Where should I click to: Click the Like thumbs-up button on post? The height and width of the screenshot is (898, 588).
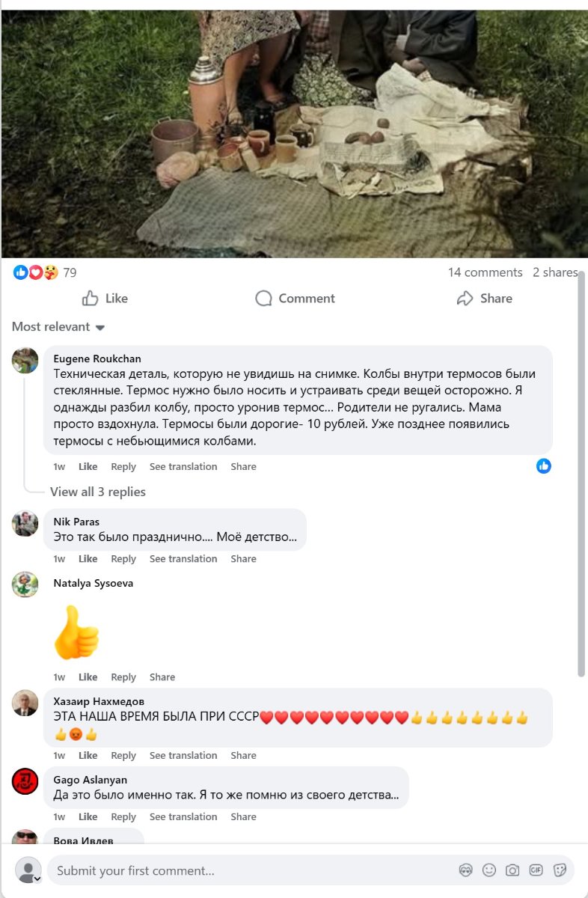click(x=105, y=299)
